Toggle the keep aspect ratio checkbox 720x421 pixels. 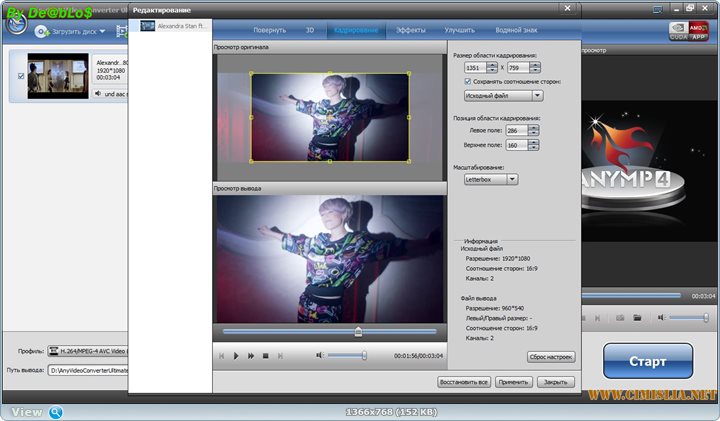click(469, 81)
